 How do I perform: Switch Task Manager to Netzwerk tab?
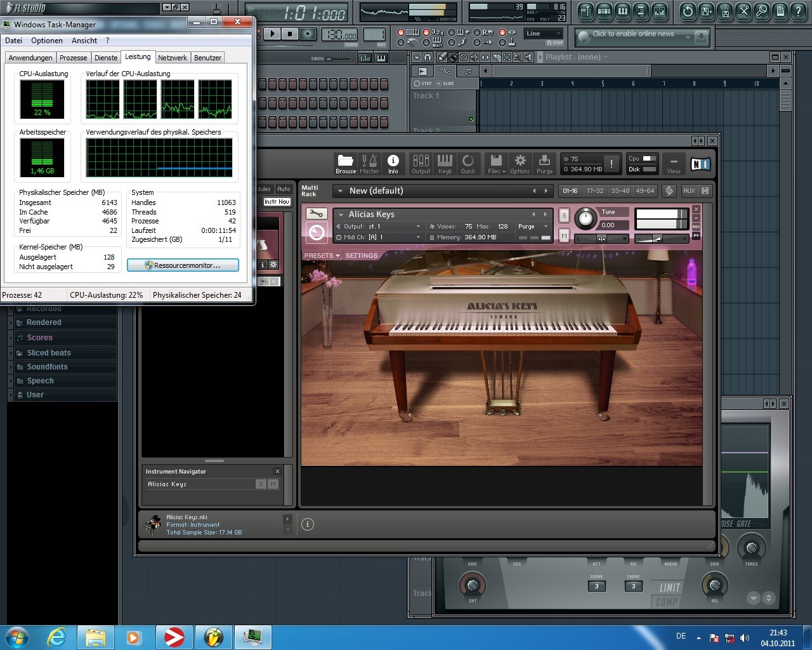pyautogui.click(x=173, y=58)
